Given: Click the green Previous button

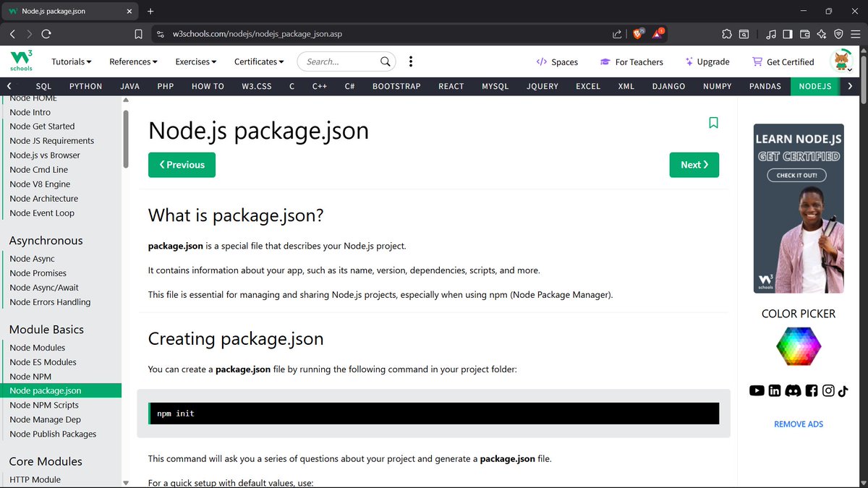Looking at the screenshot, I should coord(182,165).
